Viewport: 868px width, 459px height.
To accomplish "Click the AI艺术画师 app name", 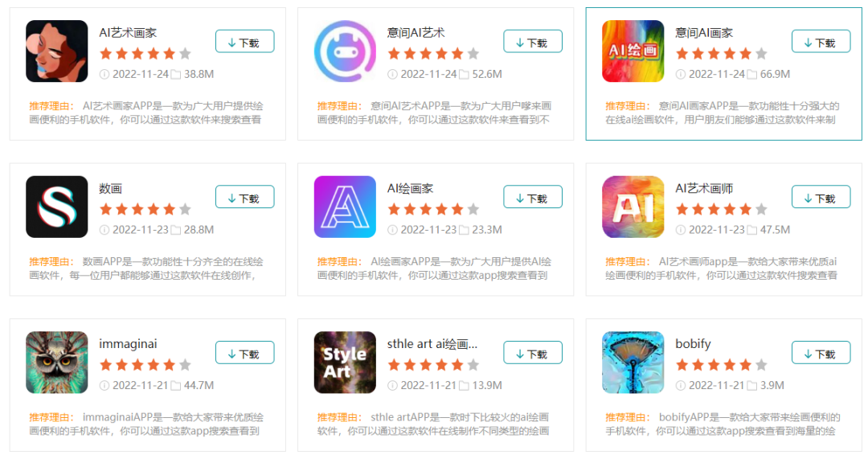I will coord(703,188).
